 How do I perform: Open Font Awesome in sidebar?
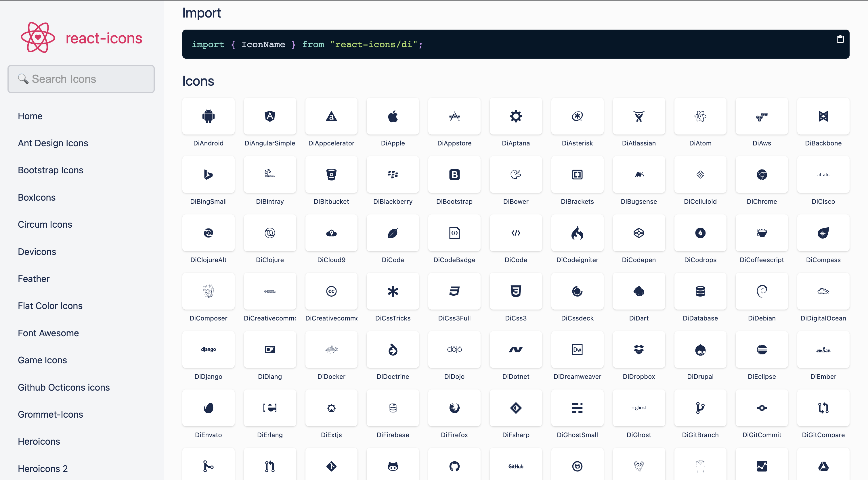click(48, 333)
